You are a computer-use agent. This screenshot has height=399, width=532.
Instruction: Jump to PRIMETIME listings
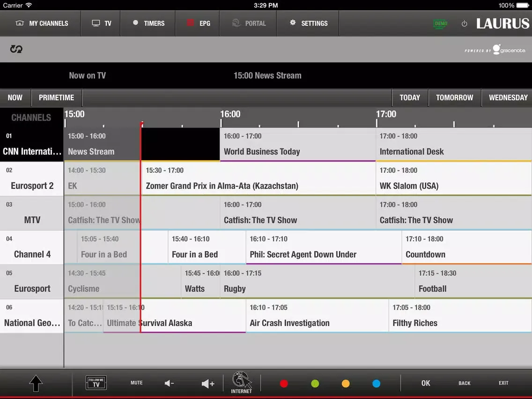coord(56,98)
